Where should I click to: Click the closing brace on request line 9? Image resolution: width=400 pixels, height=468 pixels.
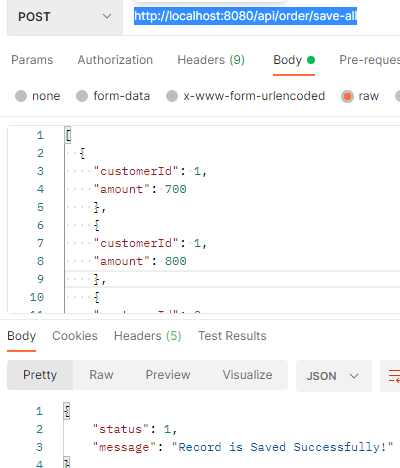click(97, 279)
